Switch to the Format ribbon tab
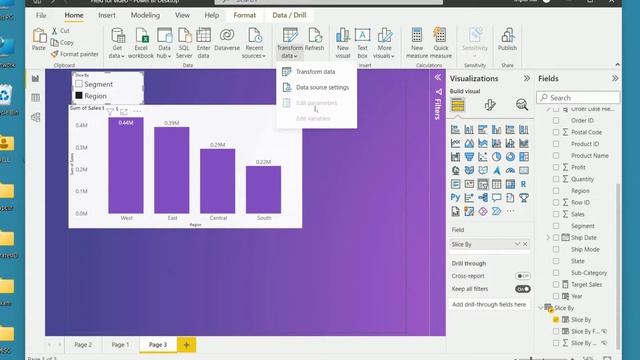The image size is (640, 360). point(244,15)
